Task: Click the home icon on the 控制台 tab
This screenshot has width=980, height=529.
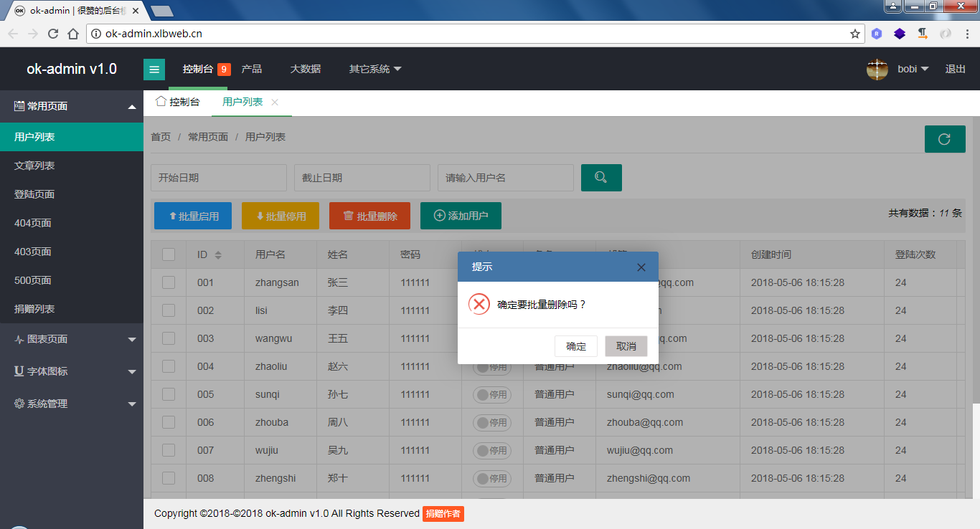Action: pyautogui.click(x=161, y=103)
